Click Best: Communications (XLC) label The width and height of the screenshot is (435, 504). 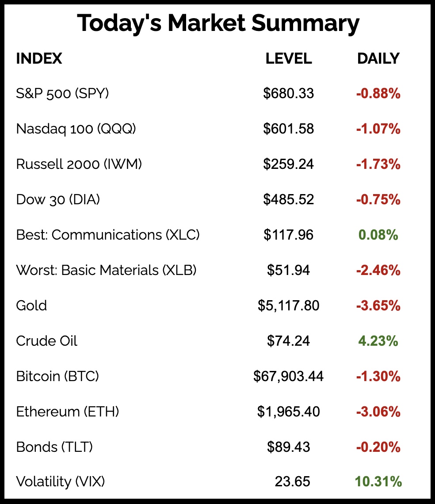point(108,235)
